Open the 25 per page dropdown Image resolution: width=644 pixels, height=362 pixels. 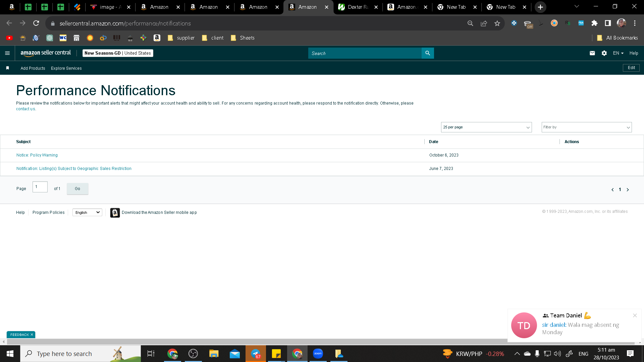(x=486, y=127)
